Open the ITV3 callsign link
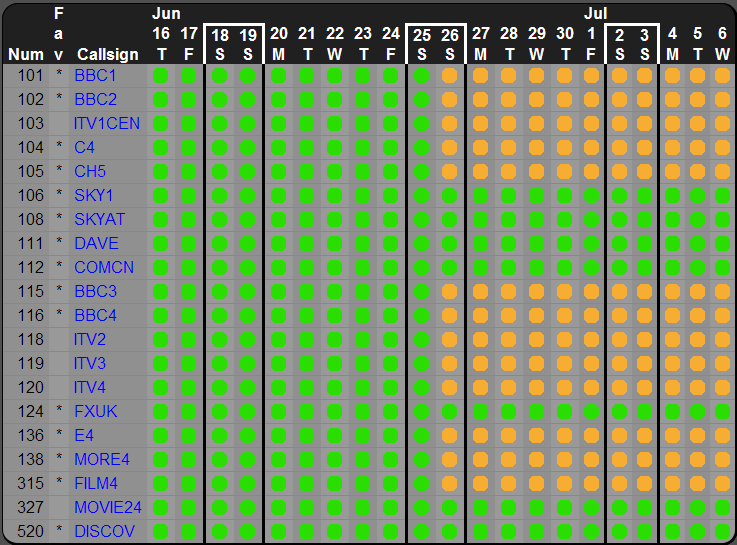Screen dimensions: 737x545 pos(90,363)
